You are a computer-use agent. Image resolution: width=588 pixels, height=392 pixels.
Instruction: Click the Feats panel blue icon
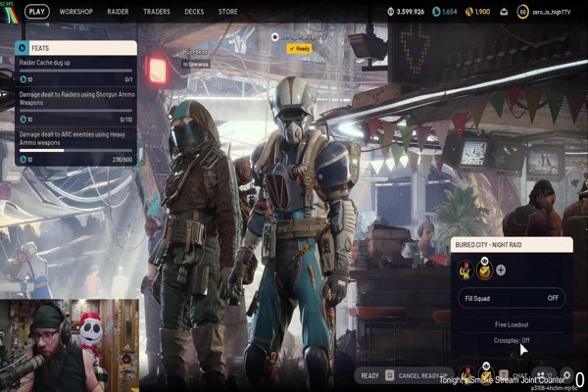(22, 48)
